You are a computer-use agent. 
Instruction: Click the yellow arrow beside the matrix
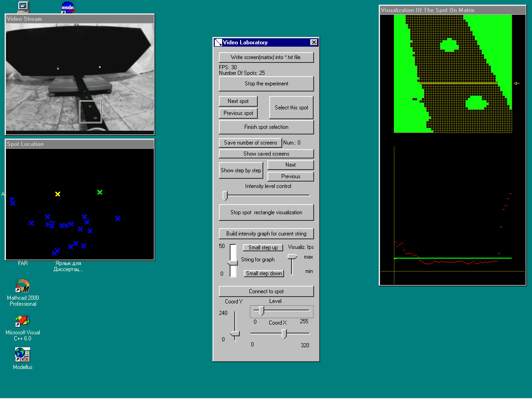[x=517, y=83]
